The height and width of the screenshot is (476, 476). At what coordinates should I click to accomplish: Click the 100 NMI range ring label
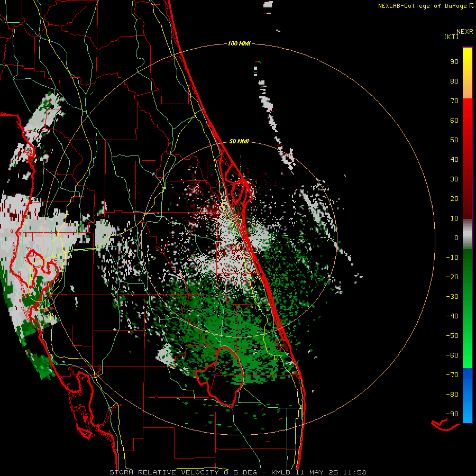coord(239,44)
